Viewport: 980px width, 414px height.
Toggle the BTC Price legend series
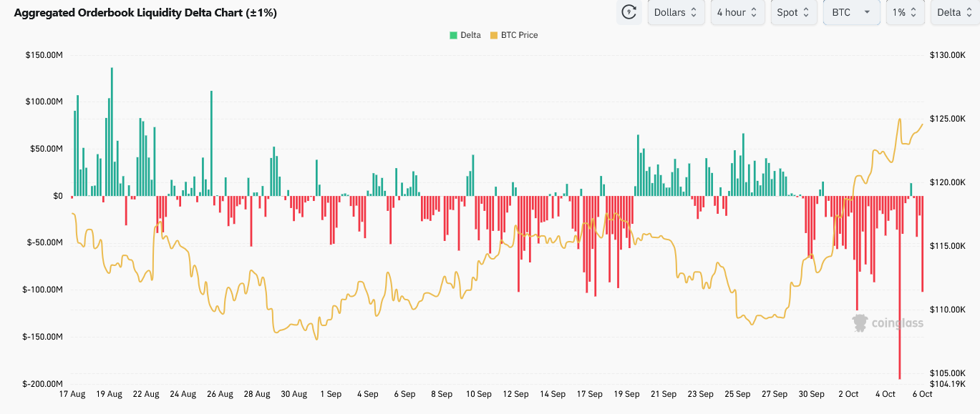pyautogui.click(x=514, y=35)
